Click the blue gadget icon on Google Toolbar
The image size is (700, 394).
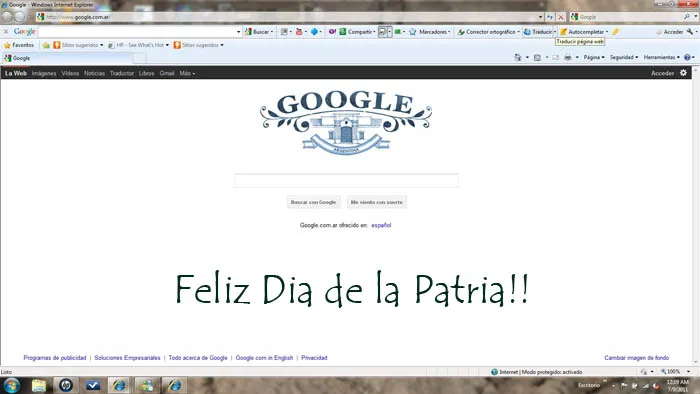pyautogui.click(x=314, y=32)
